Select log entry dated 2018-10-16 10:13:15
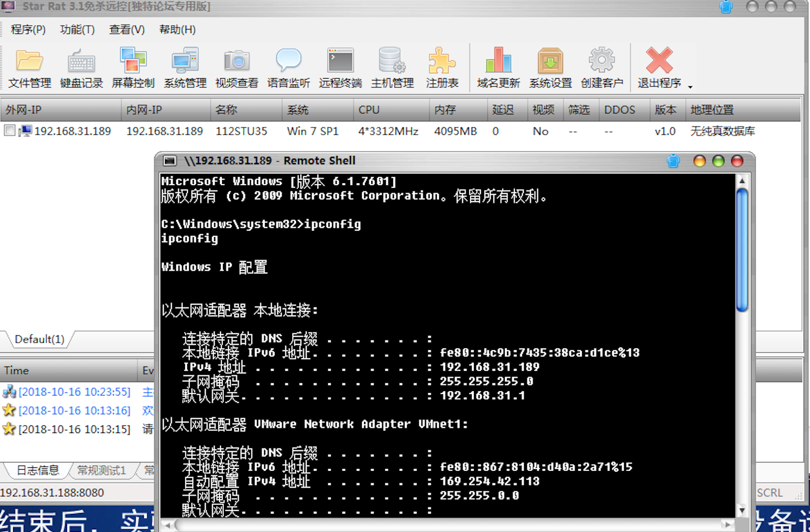This screenshot has height=532, width=810. click(74, 429)
